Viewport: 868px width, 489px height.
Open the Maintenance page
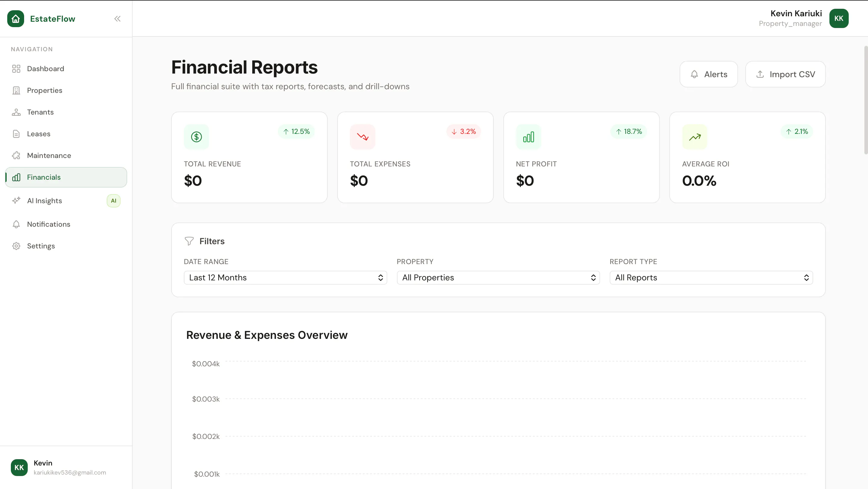click(x=66, y=155)
